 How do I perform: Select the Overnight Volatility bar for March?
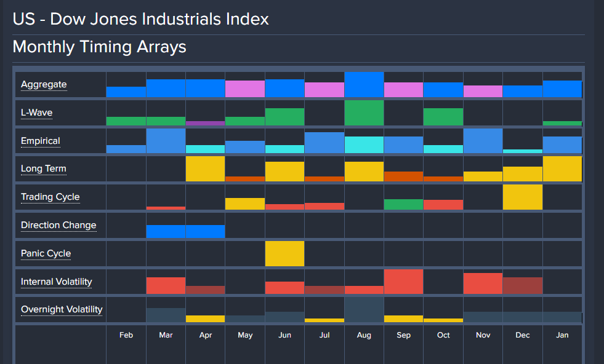[166, 315]
